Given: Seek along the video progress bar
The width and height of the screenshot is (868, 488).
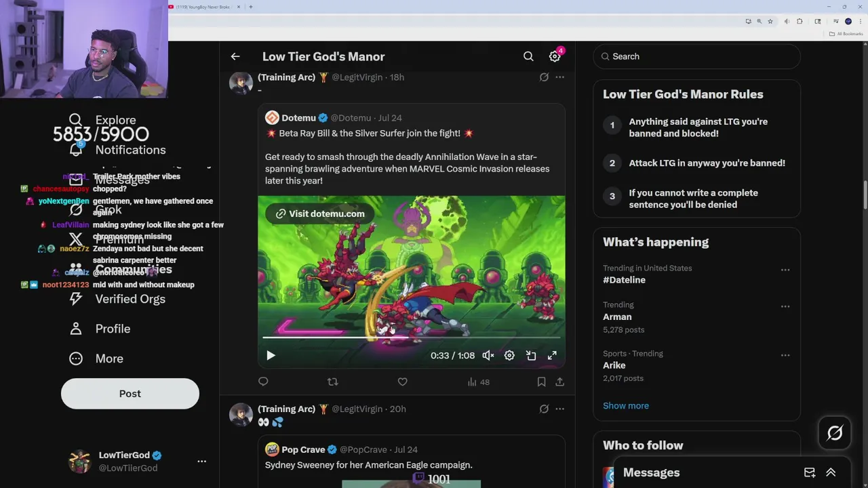Looking at the screenshot, I should [411, 337].
